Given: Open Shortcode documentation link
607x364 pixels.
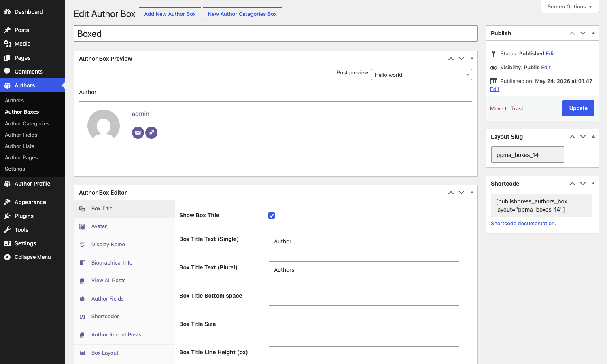Looking at the screenshot, I should click(523, 223).
